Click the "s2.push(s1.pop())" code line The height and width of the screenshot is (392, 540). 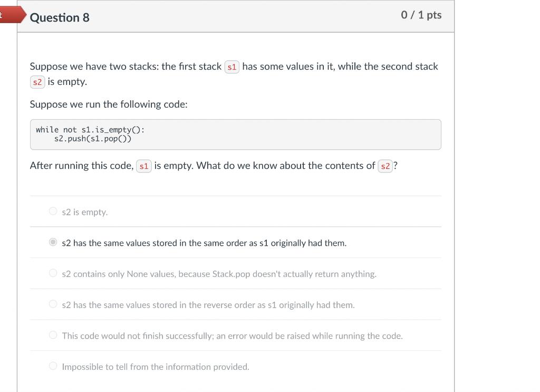93,139
